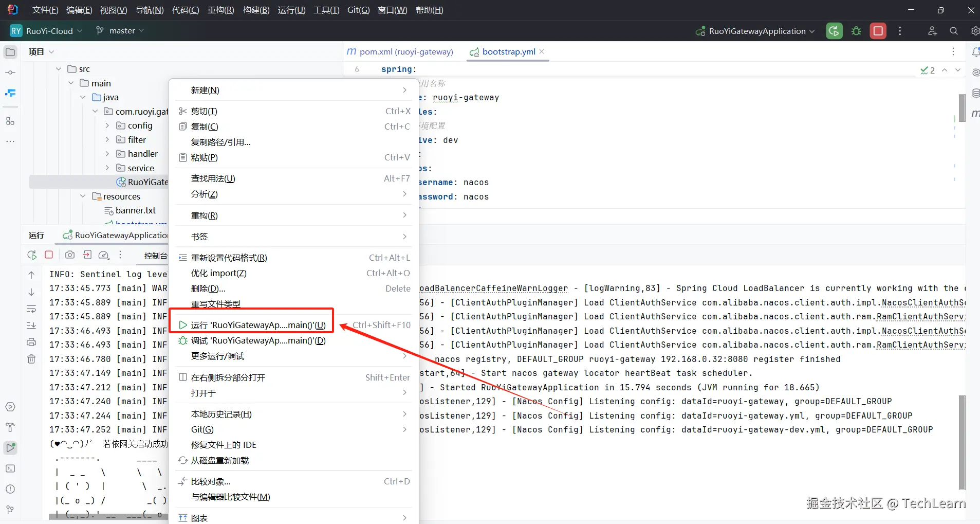This screenshot has width=980, height=524.
Task: Expand the handler package
Action: click(x=107, y=154)
